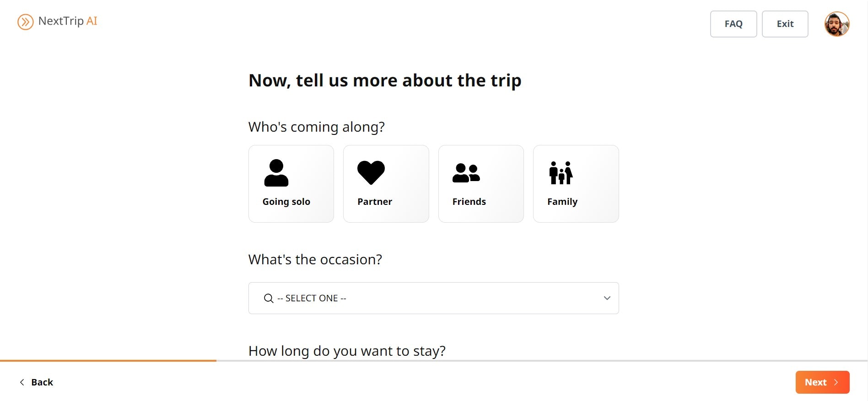
Task: Open the FAQ page
Action: 733,24
